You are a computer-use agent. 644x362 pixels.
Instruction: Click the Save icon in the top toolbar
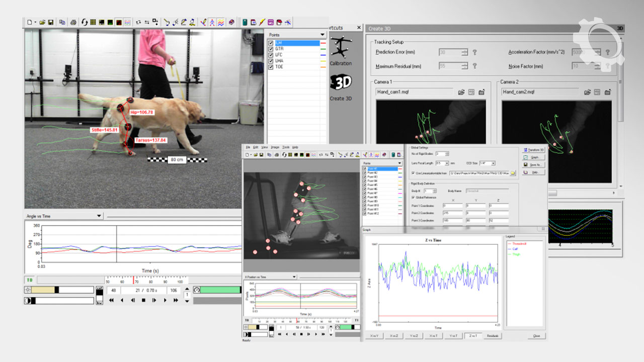(x=51, y=23)
